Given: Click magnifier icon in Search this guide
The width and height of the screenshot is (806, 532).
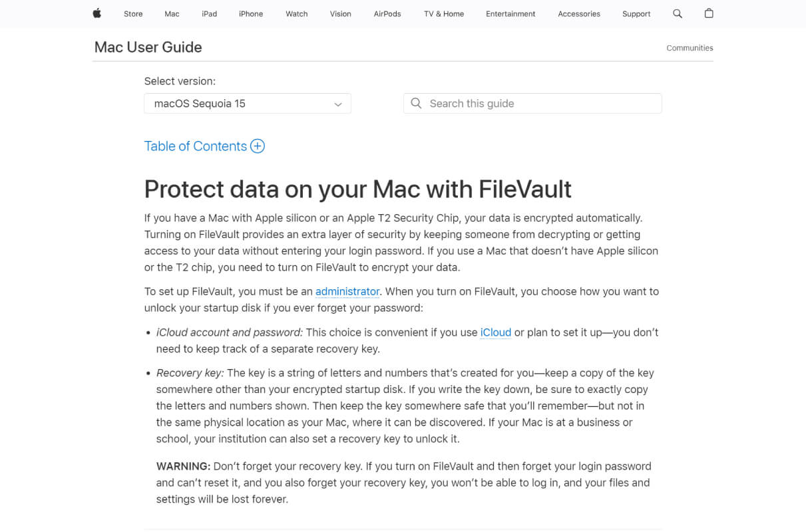Looking at the screenshot, I should [416, 103].
